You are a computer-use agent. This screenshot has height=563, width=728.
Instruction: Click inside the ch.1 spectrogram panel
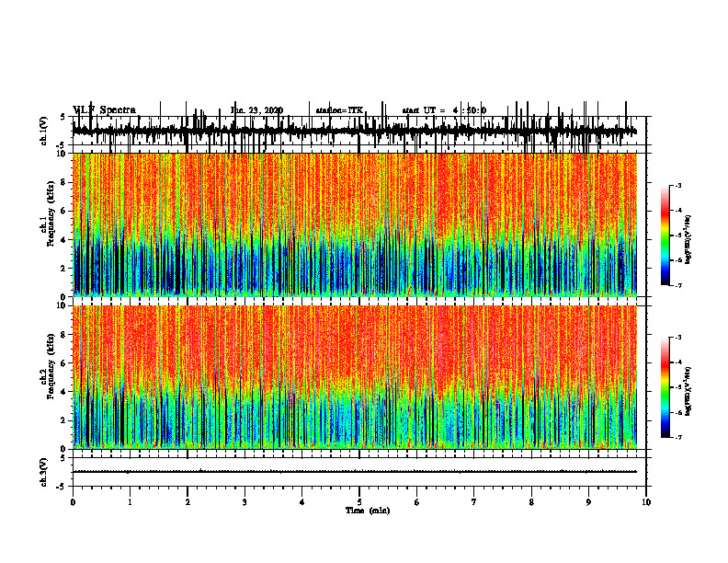[355, 224]
